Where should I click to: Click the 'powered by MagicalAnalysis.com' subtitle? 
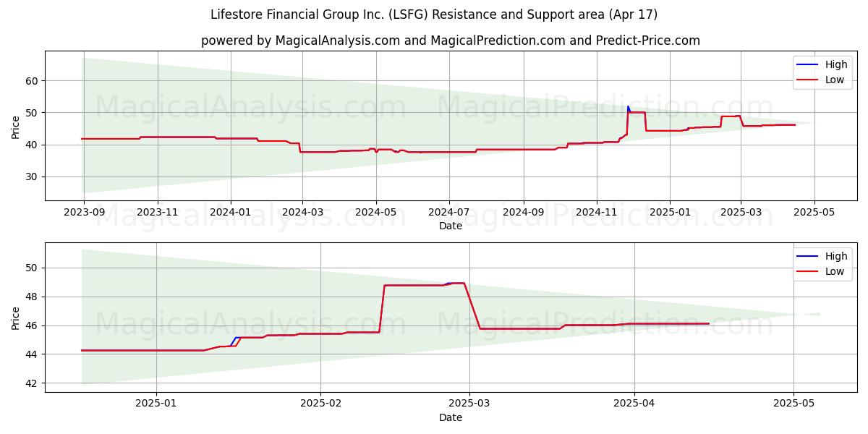(451, 41)
